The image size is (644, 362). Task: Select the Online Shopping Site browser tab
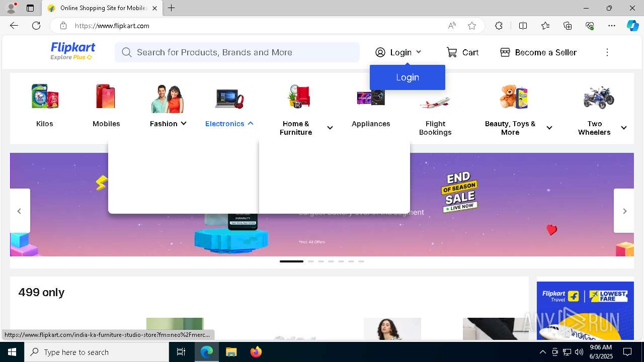point(103,8)
